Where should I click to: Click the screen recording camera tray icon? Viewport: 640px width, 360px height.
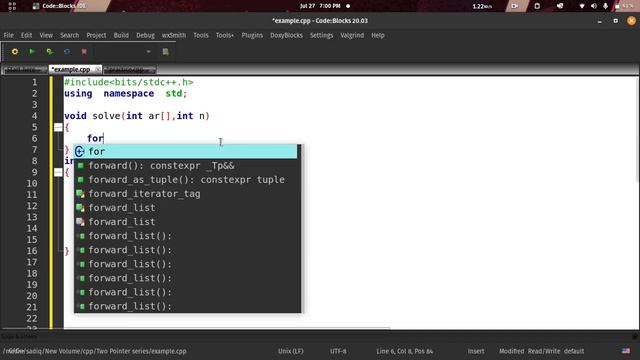point(514,6)
